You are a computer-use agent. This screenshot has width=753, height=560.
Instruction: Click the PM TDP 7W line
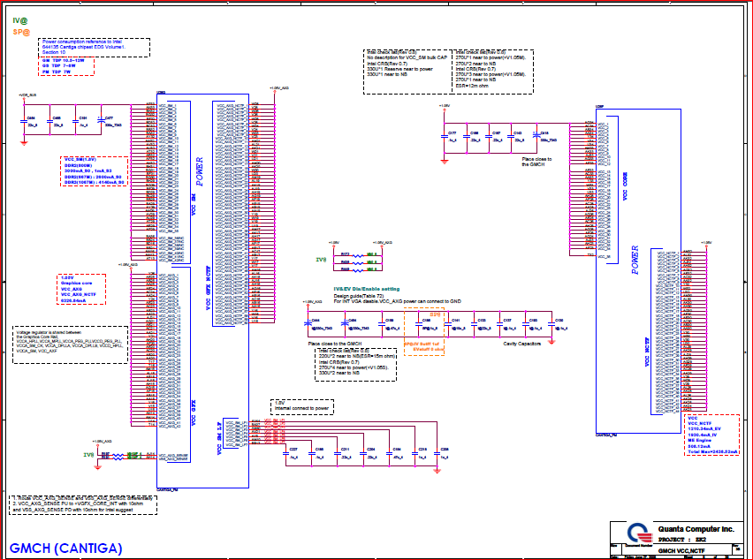(57, 72)
